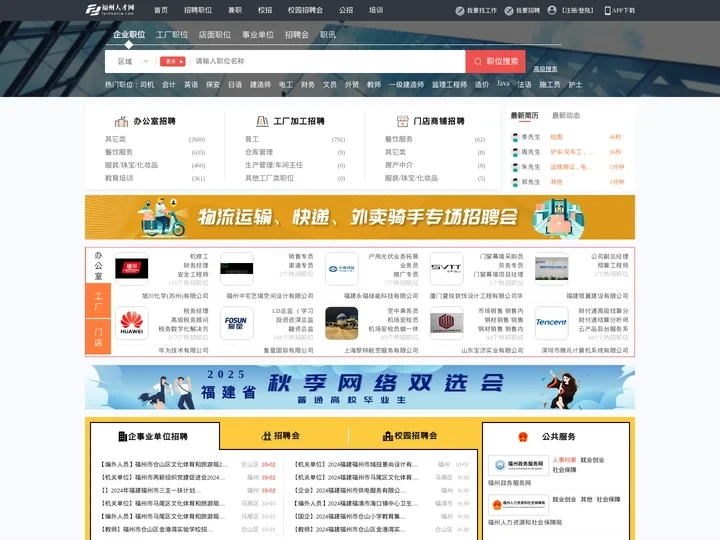The height and width of the screenshot is (540, 720).
Task: Open the 福建银翼建设 company photo
Action: [551, 269]
